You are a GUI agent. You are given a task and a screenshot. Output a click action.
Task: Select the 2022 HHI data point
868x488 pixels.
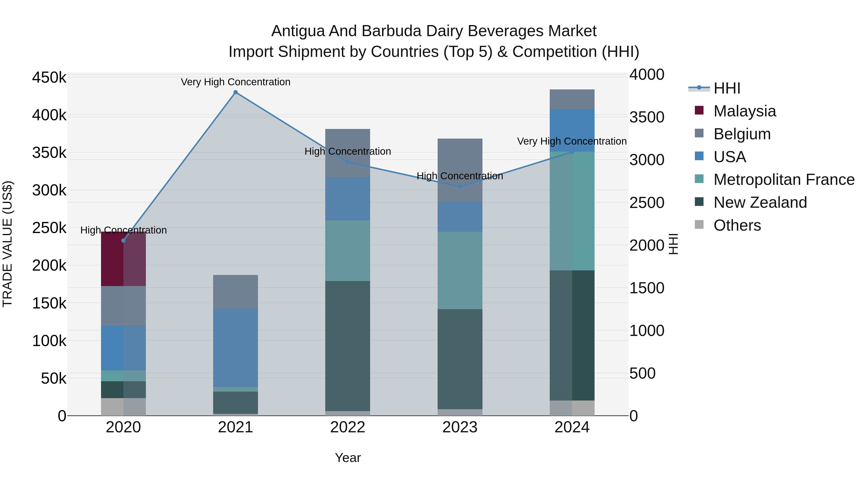pos(348,162)
